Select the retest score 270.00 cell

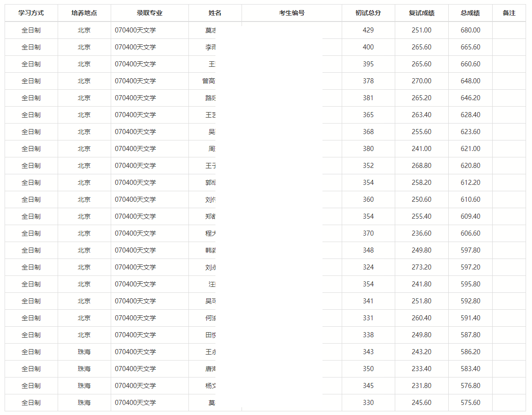click(421, 81)
